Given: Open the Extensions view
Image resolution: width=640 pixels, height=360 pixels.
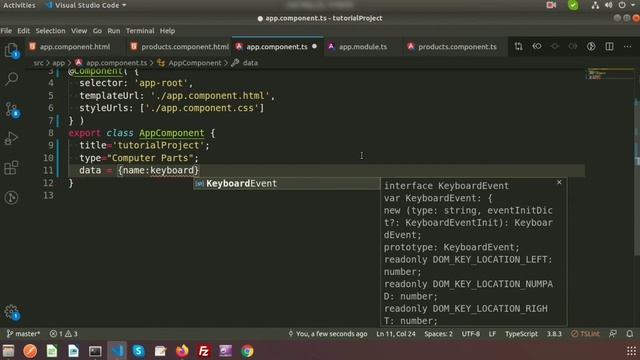Looking at the screenshot, I should click(11, 168).
